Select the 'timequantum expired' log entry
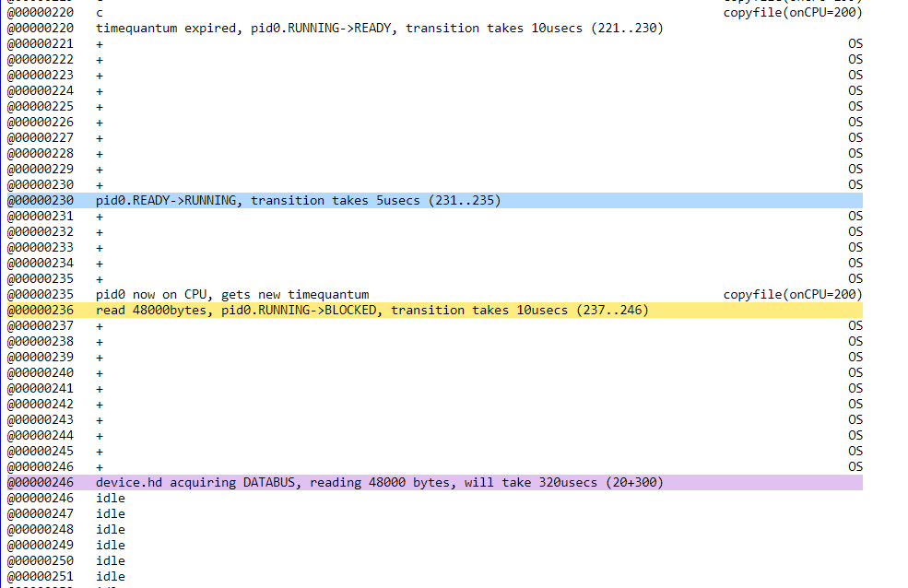 point(379,28)
